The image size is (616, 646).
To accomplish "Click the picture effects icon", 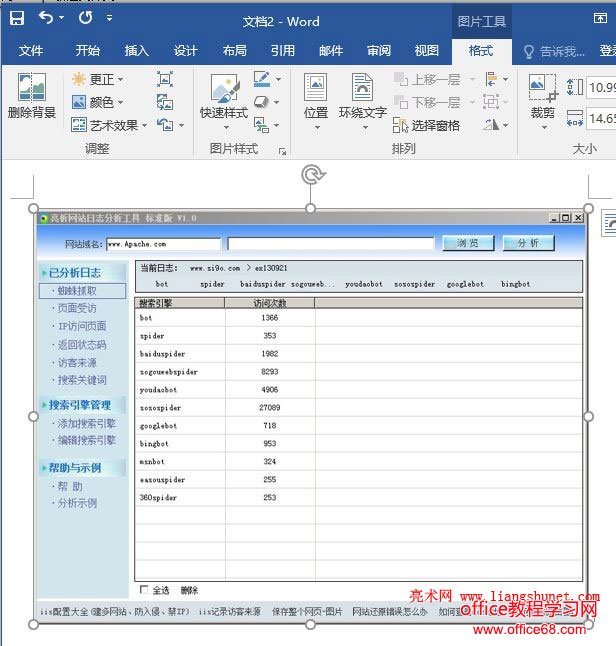I will coord(261,102).
